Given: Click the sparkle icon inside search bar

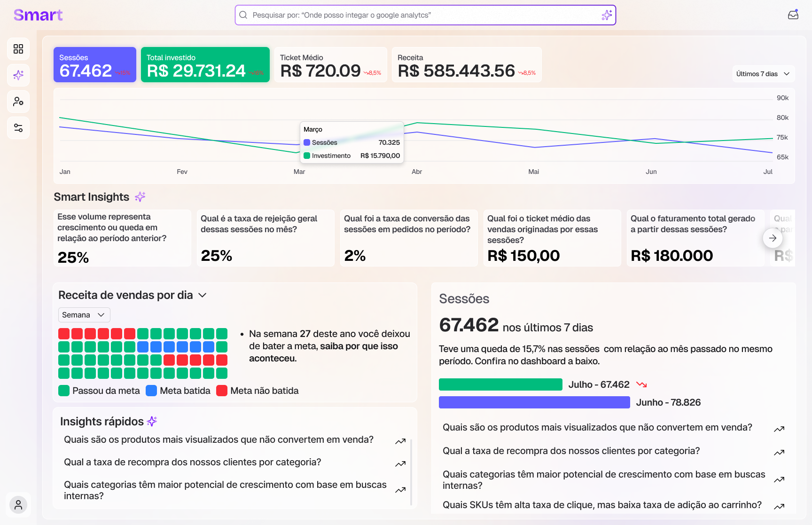Looking at the screenshot, I should (607, 15).
